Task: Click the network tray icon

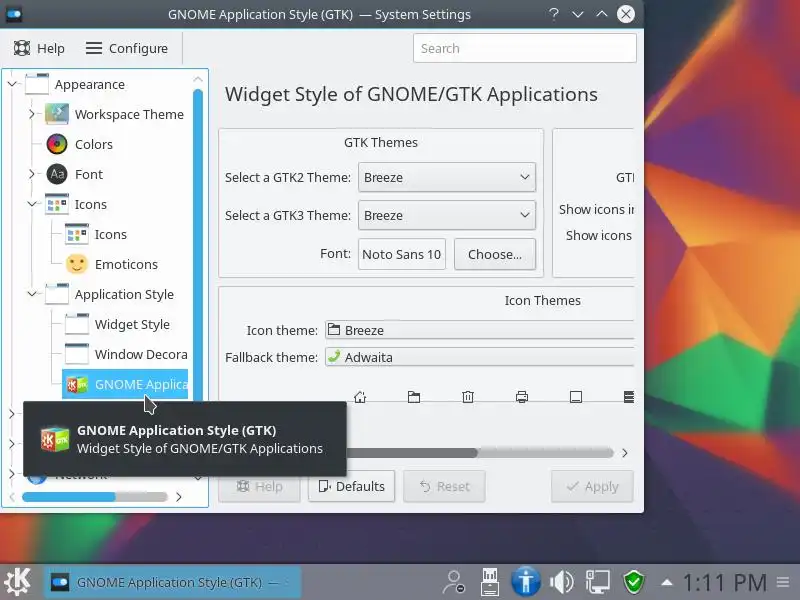Action: coord(598,582)
